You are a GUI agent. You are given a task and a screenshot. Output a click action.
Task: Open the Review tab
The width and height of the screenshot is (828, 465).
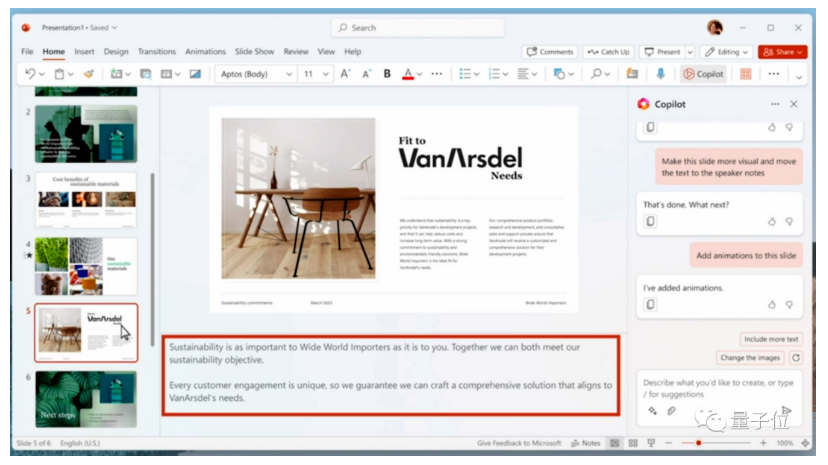click(x=296, y=52)
